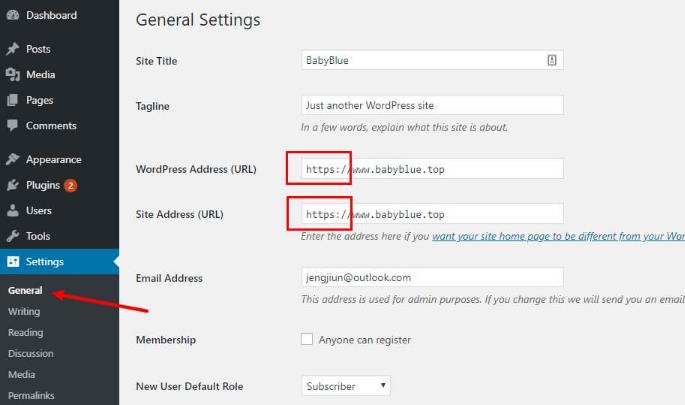685x405 pixels.
Task: Click the Tagline input field
Action: point(432,105)
